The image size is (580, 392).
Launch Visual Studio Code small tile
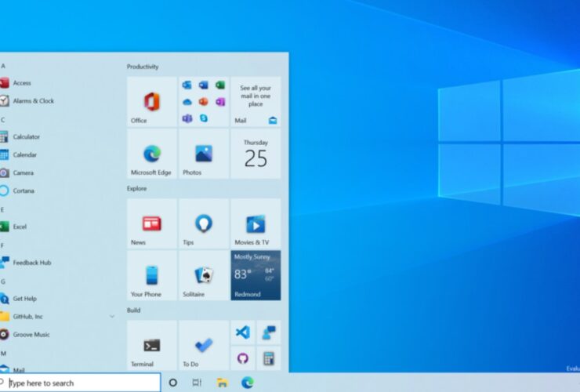243,332
